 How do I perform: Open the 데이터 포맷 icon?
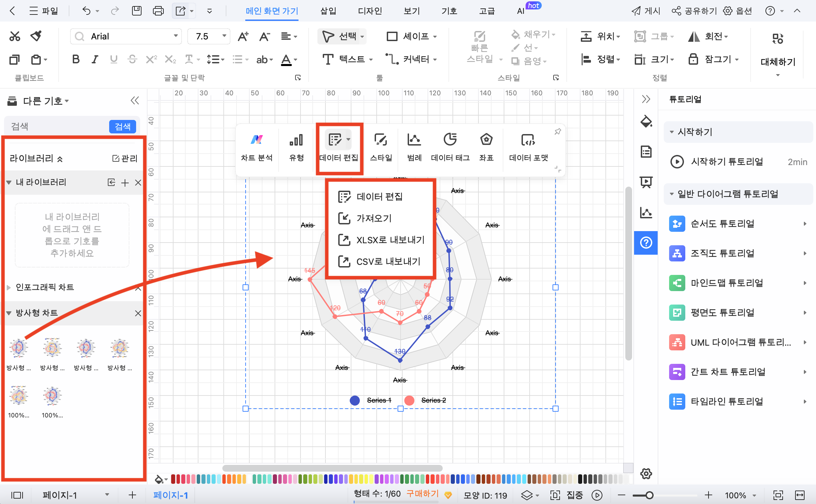528,148
